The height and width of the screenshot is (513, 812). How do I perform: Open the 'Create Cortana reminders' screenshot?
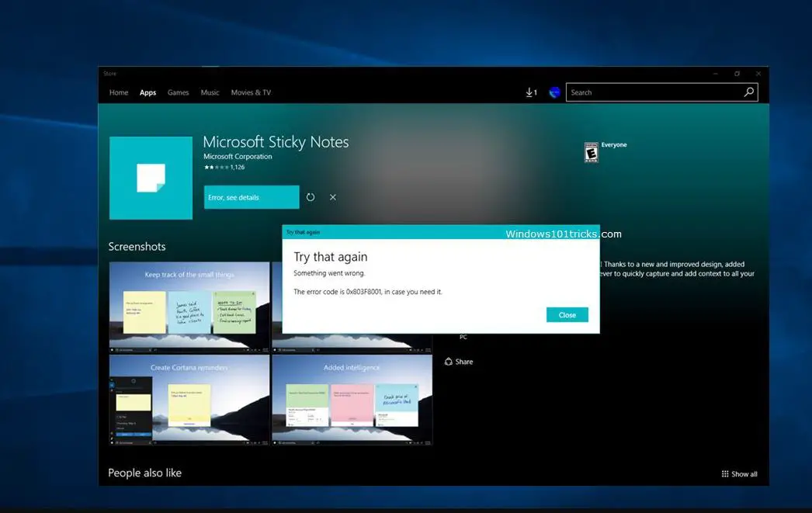189,400
